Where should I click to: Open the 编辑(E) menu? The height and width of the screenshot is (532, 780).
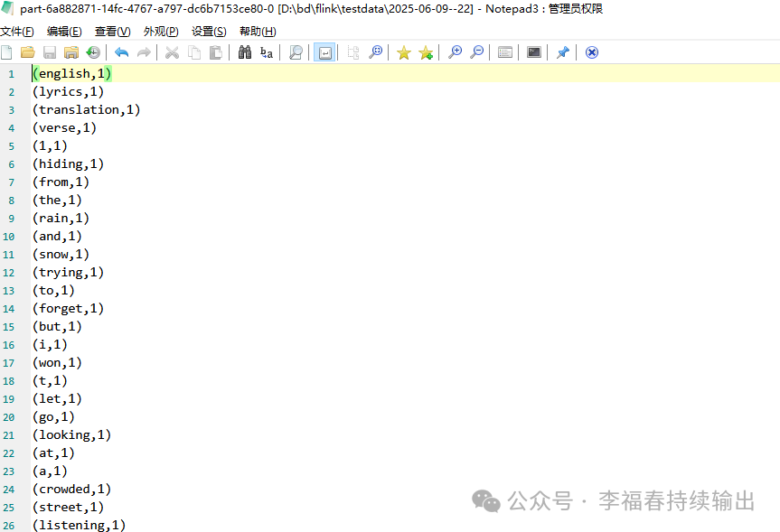tap(64, 32)
